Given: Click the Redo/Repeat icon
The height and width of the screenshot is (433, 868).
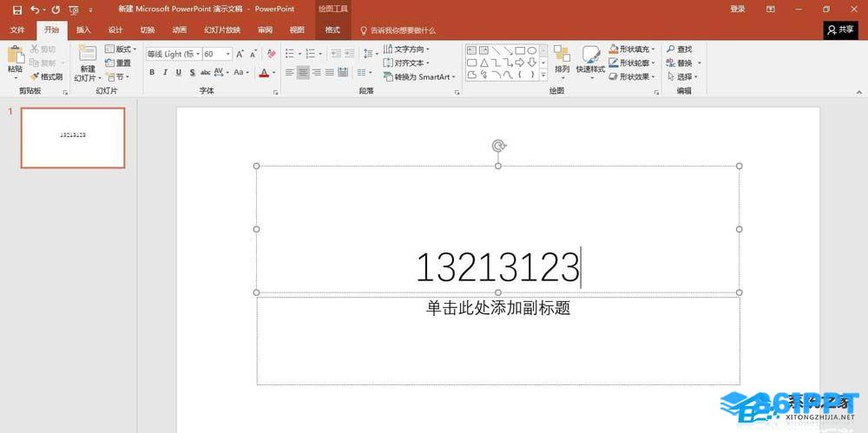Looking at the screenshot, I should (56, 10).
